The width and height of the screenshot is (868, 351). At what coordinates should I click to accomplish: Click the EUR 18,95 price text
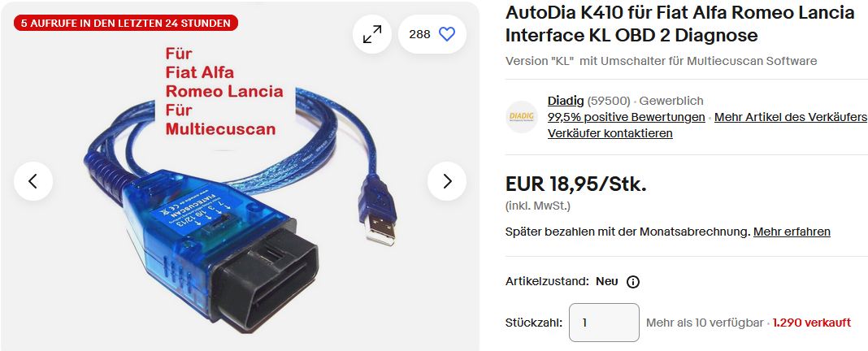(575, 184)
